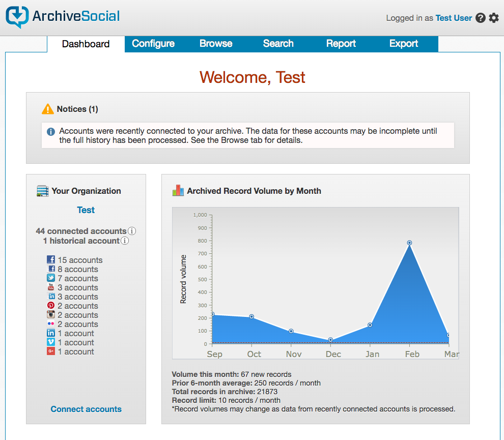
Task: Open the Report tab
Action: coord(341,44)
